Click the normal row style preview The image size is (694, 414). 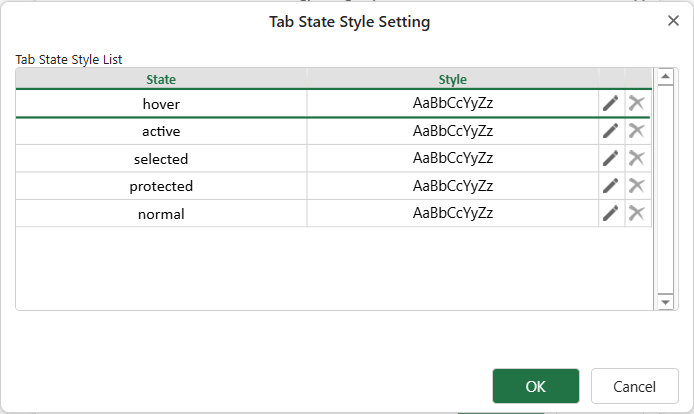452,213
